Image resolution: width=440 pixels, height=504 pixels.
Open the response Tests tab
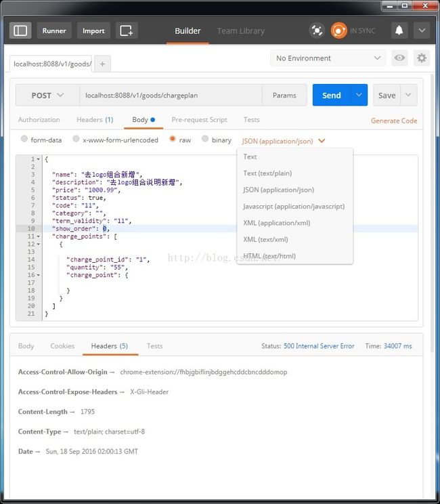pyautogui.click(x=155, y=346)
